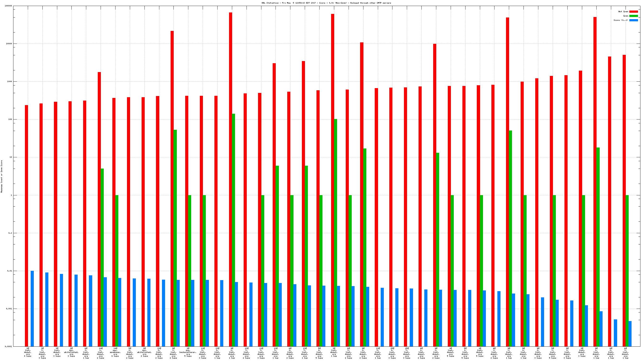Click the 0.01 y-axis tick label
This screenshot has height=362, width=644.
[10, 271]
